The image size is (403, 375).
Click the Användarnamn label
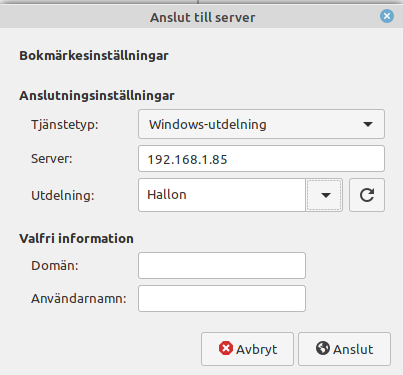pyautogui.click(x=79, y=298)
